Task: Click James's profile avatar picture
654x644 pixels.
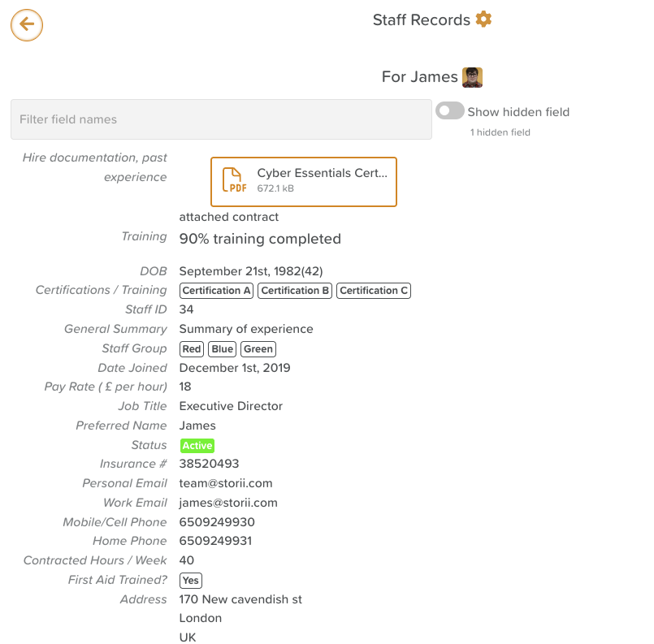Action: pyautogui.click(x=472, y=77)
